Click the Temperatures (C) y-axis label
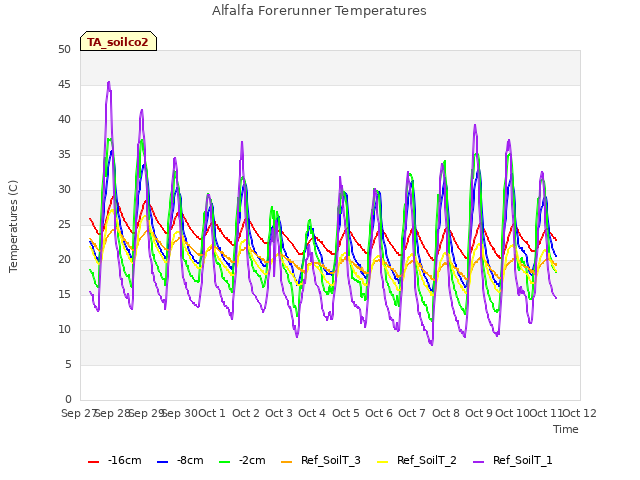 pos(13,226)
